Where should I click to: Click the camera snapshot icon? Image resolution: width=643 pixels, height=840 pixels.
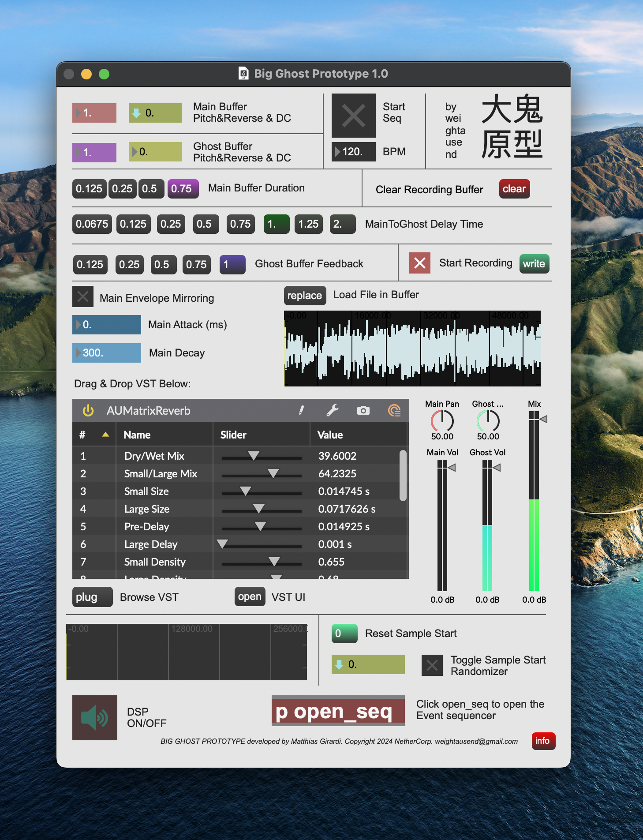[363, 411]
